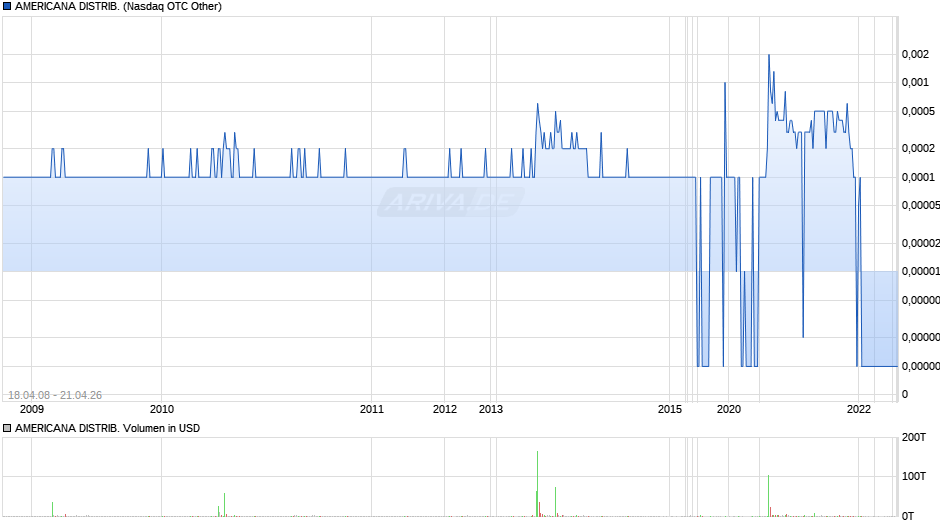The image size is (940, 526).
Task: Click the grey legend square beside Volumen in USD
Action: tap(7, 428)
